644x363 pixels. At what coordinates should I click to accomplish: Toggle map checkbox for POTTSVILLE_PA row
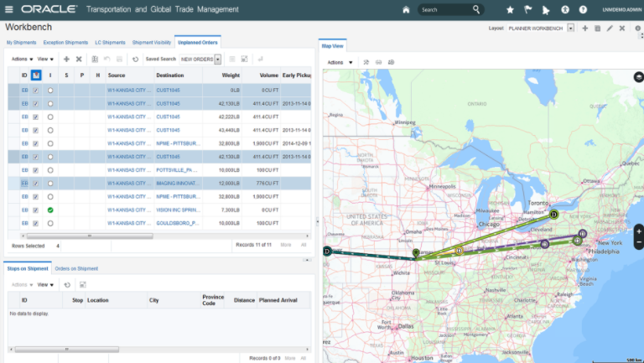pos(36,170)
